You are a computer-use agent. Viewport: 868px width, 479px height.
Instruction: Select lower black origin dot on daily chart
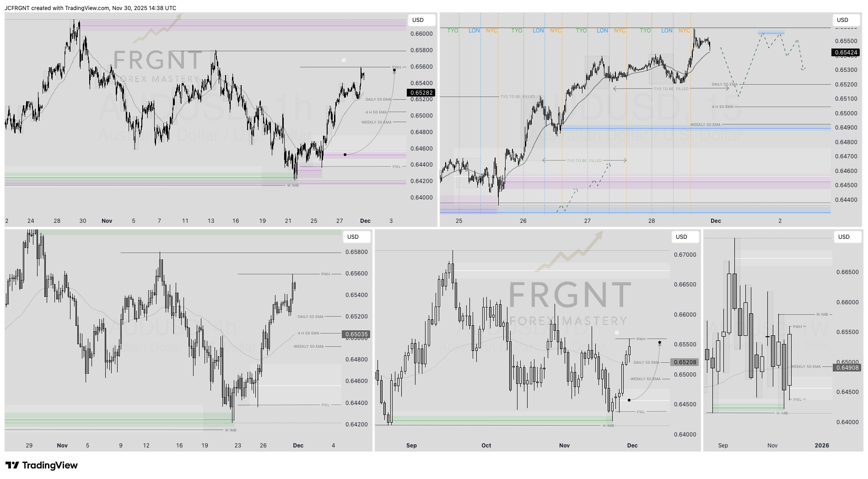[x=629, y=400]
